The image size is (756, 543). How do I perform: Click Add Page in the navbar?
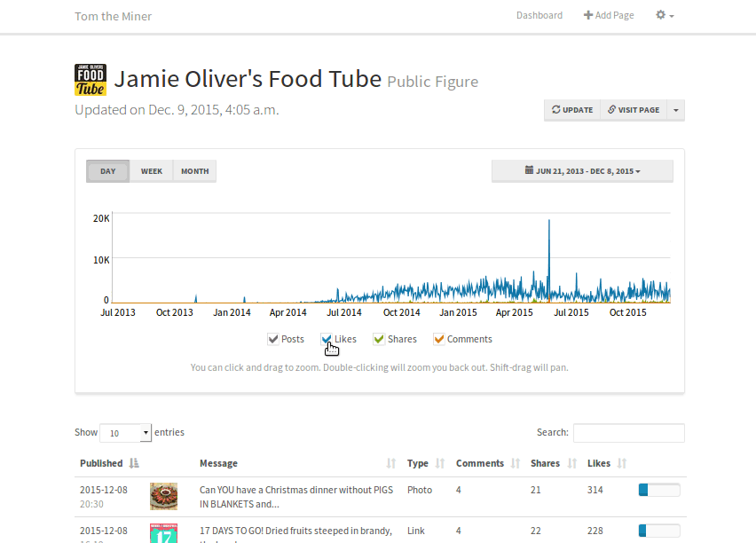609,15
